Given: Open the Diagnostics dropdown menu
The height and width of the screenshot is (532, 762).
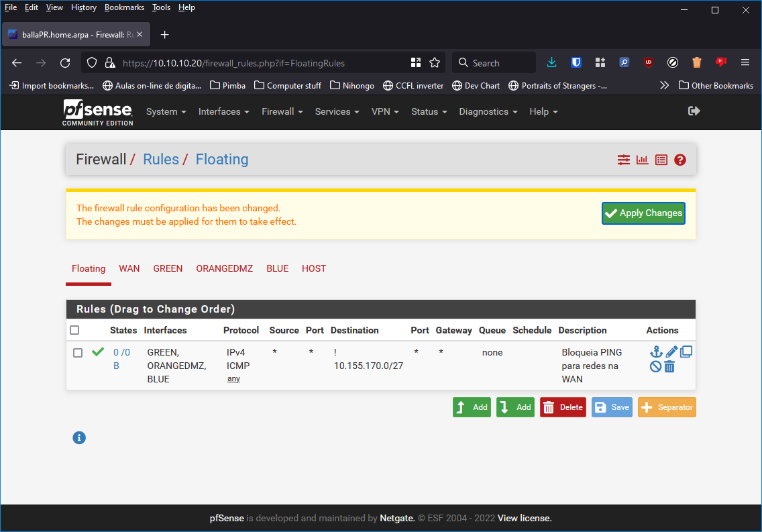Looking at the screenshot, I should 488,111.
